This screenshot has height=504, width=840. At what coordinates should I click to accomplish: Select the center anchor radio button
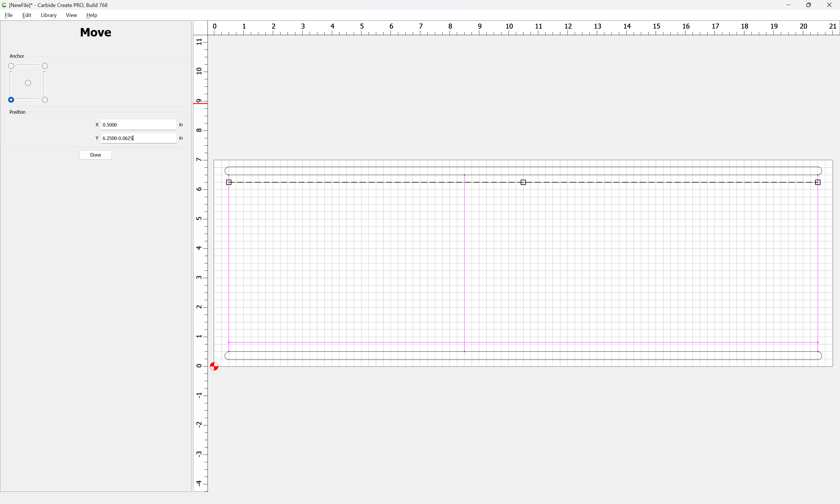tap(28, 83)
